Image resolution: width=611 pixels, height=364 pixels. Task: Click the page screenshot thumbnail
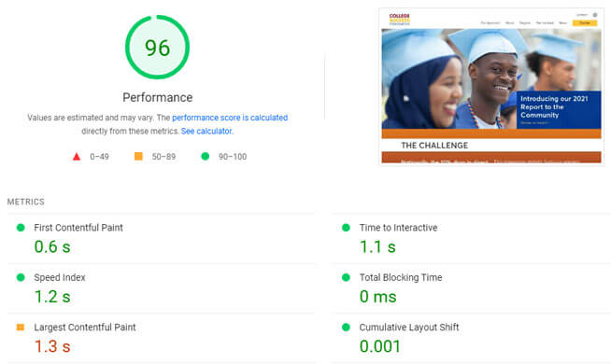coord(491,87)
